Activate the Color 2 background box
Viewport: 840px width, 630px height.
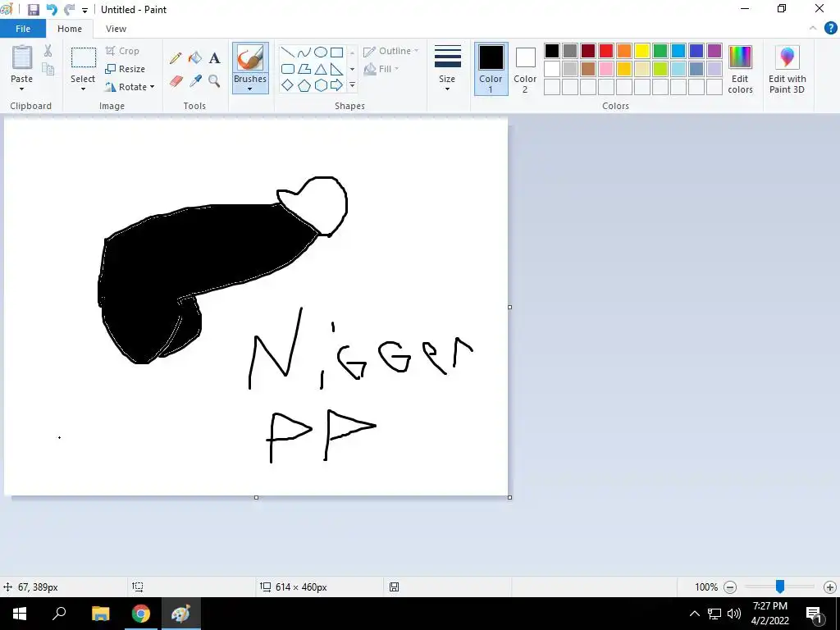(x=525, y=69)
